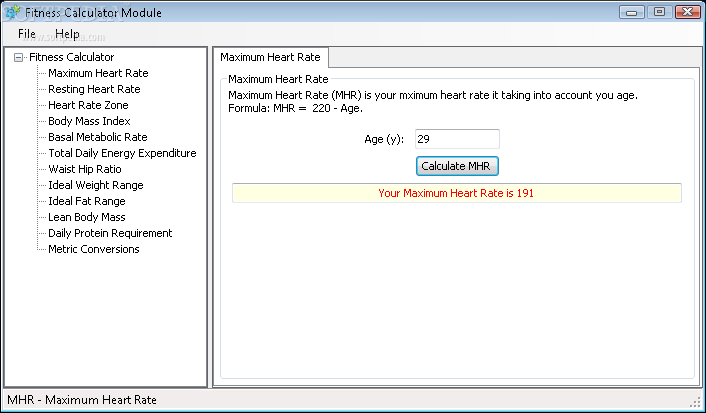Click the Calculate MHR button
Image resolution: width=706 pixels, height=413 pixels.
(457, 166)
